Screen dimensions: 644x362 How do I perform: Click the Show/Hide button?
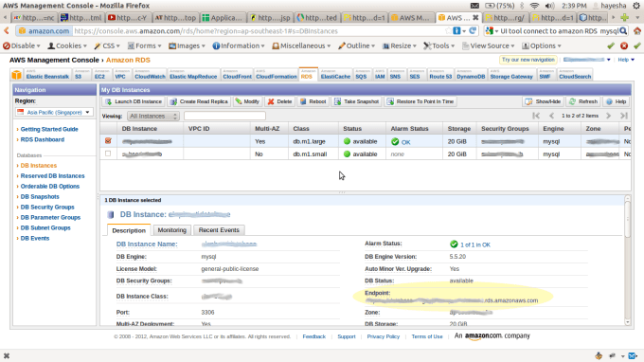pos(543,101)
